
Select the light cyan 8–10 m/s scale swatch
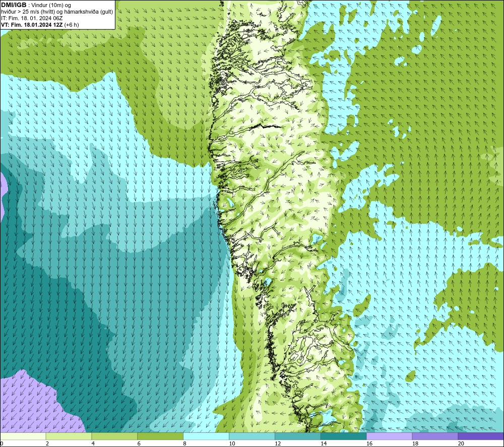[x=206, y=436]
